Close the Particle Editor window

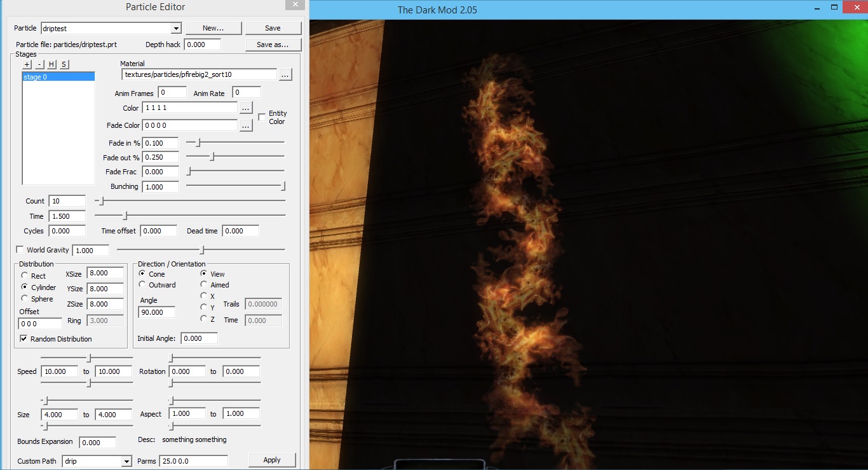(294, 5)
